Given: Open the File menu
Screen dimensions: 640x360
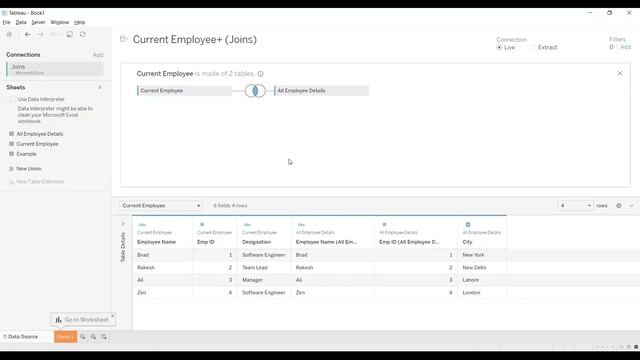Looking at the screenshot, I should tap(6, 22).
